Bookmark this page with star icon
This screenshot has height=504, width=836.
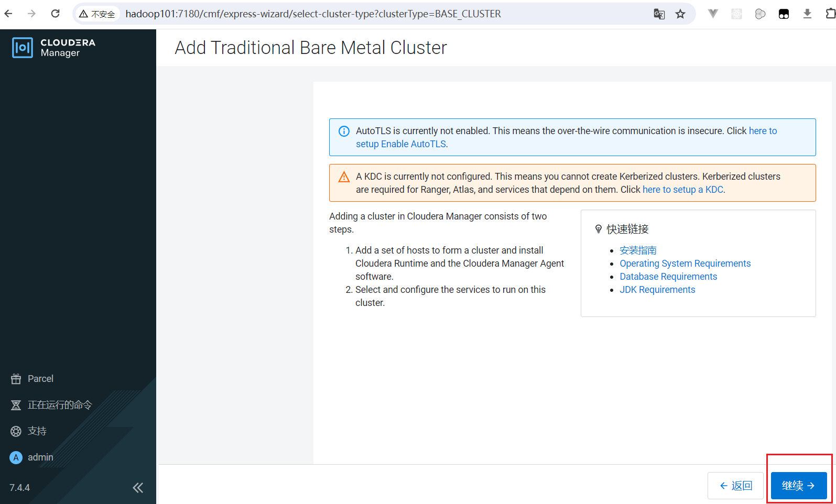point(680,14)
